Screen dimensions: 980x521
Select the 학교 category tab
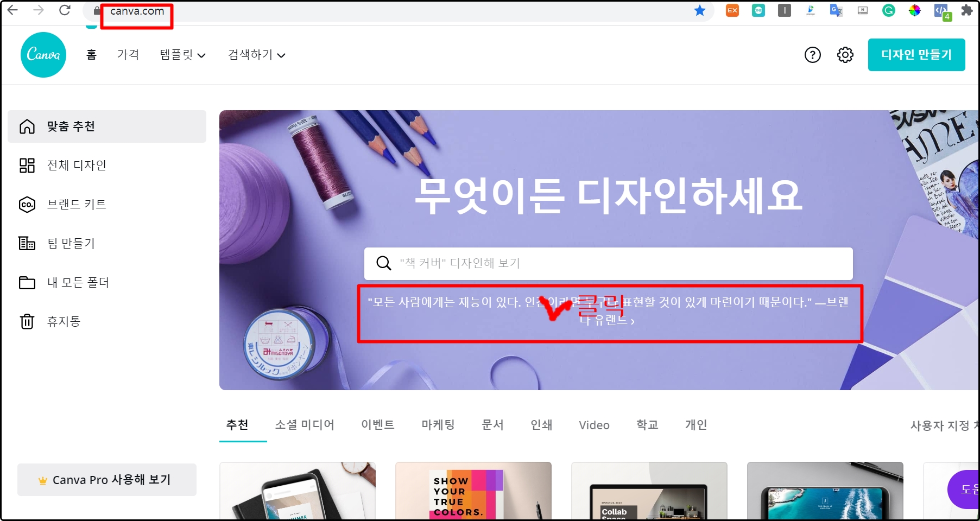coord(648,425)
